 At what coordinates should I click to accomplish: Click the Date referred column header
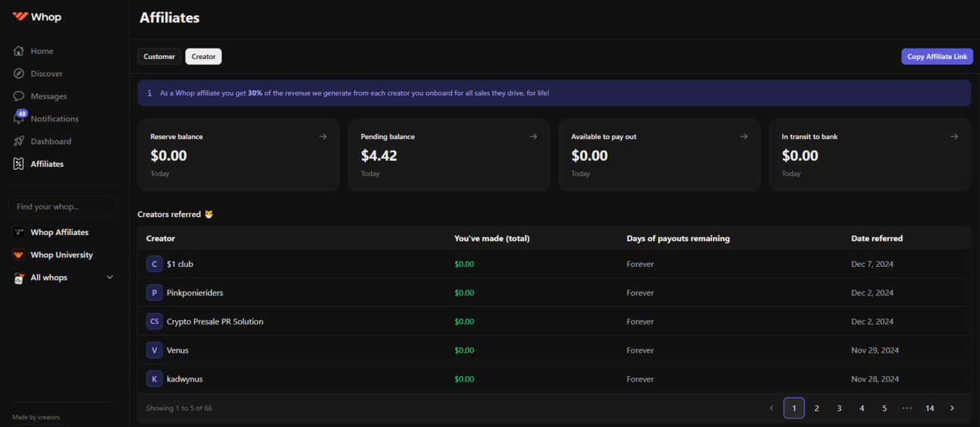(x=877, y=238)
